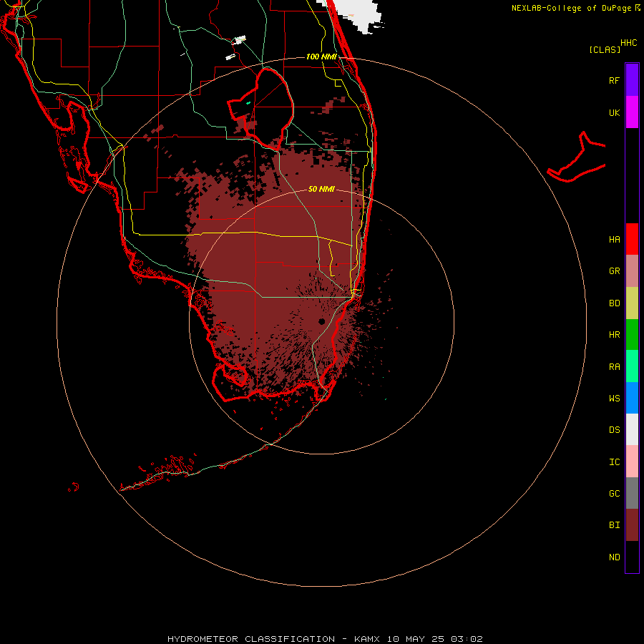Click the WS blue legend swatch
Viewport: 644px width, 644px height.
point(632,398)
